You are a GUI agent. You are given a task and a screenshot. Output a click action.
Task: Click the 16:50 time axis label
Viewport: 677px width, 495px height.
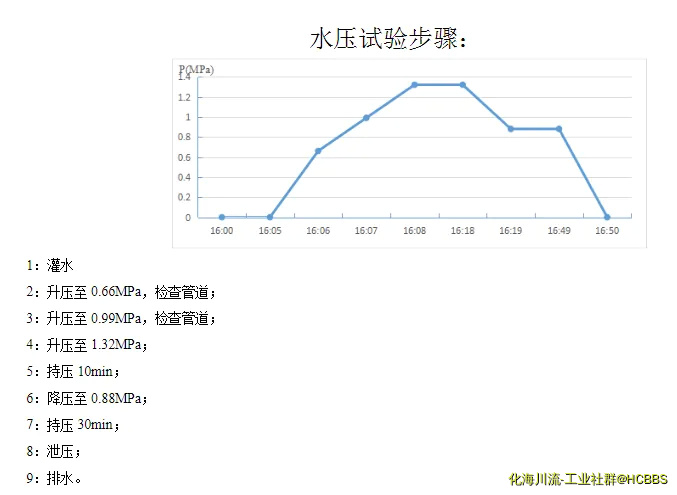pos(607,231)
